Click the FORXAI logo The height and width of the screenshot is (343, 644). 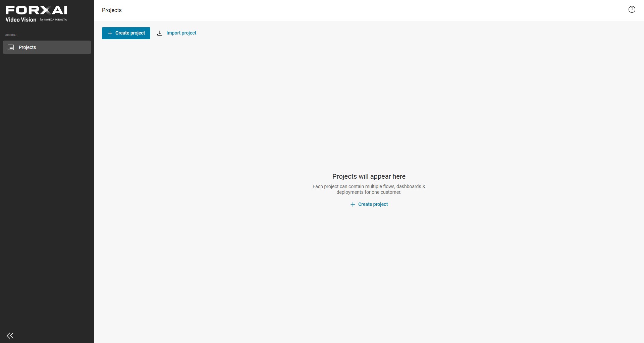pos(36,10)
